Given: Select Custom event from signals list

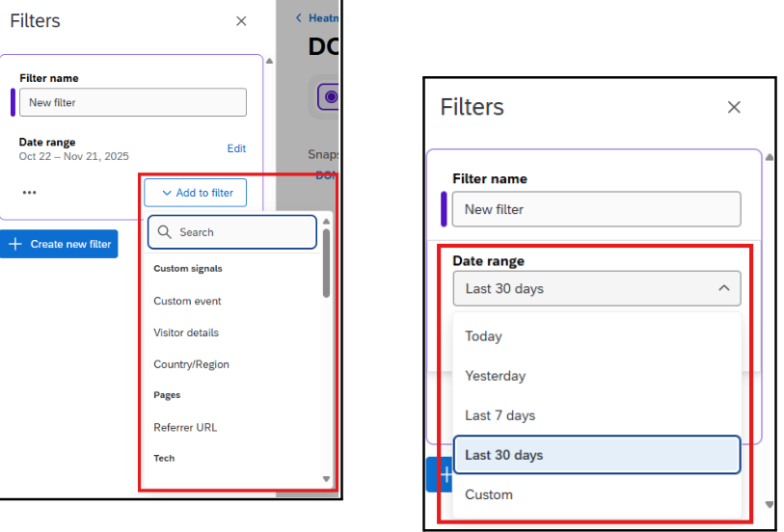Looking at the screenshot, I should (x=187, y=301).
